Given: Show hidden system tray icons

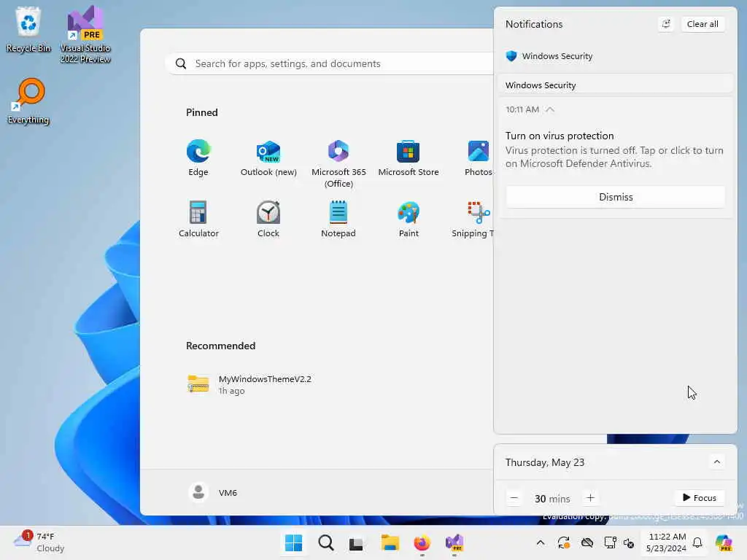Looking at the screenshot, I should (x=541, y=542).
